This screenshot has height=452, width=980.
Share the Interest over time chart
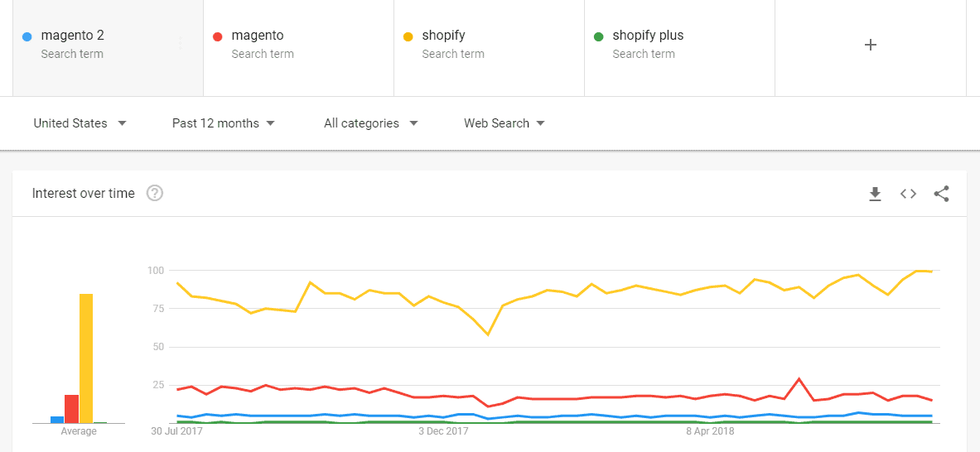click(941, 194)
